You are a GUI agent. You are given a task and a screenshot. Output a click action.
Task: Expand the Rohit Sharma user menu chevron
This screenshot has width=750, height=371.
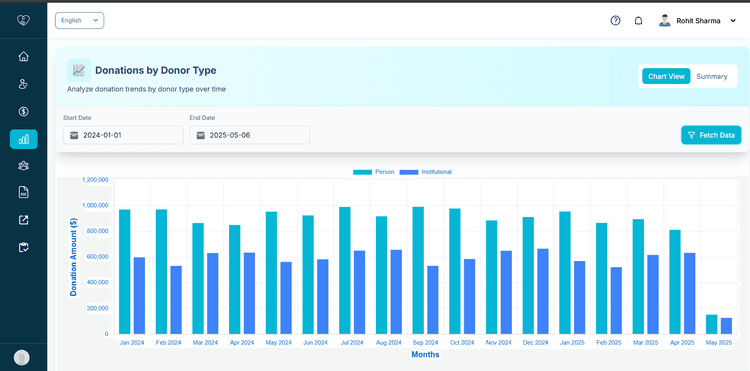(733, 21)
